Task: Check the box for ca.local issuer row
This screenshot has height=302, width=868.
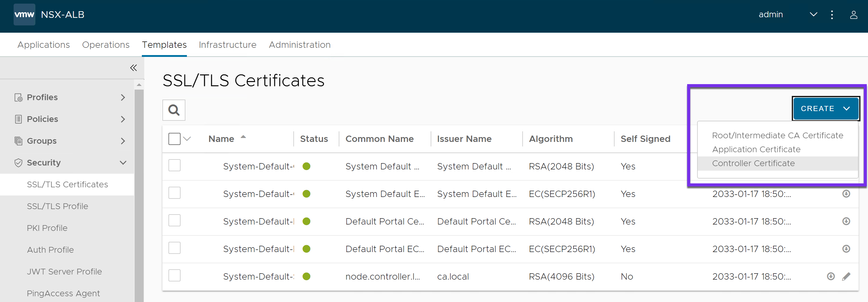Action: tap(174, 276)
